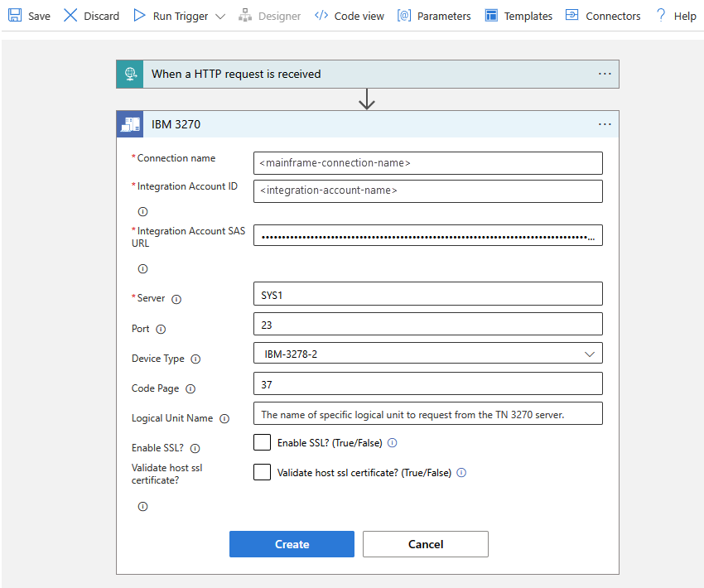Collapse the IBM 3270 action header
Image resolution: width=704 pixels, height=588 pixels.
(x=367, y=124)
